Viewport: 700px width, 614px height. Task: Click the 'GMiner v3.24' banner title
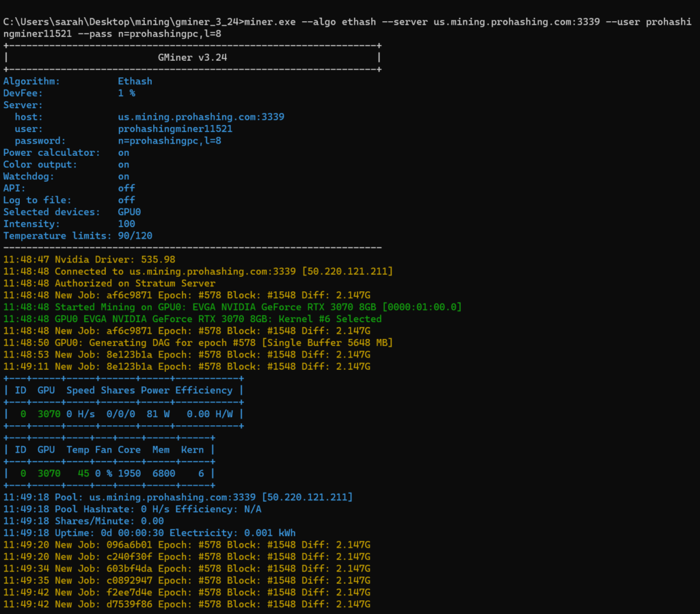click(192, 57)
